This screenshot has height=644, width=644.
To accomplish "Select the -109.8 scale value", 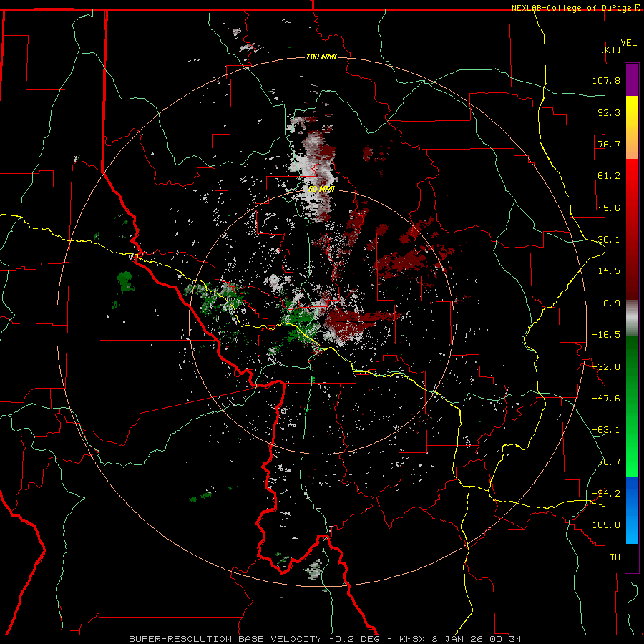I will (x=603, y=525).
